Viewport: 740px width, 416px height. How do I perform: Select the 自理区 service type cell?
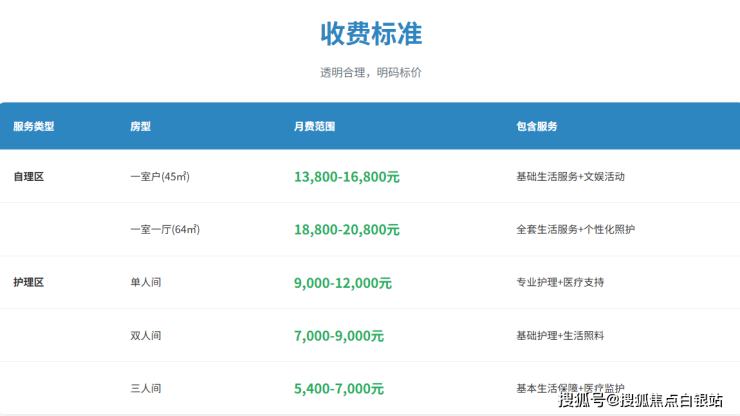28,176
